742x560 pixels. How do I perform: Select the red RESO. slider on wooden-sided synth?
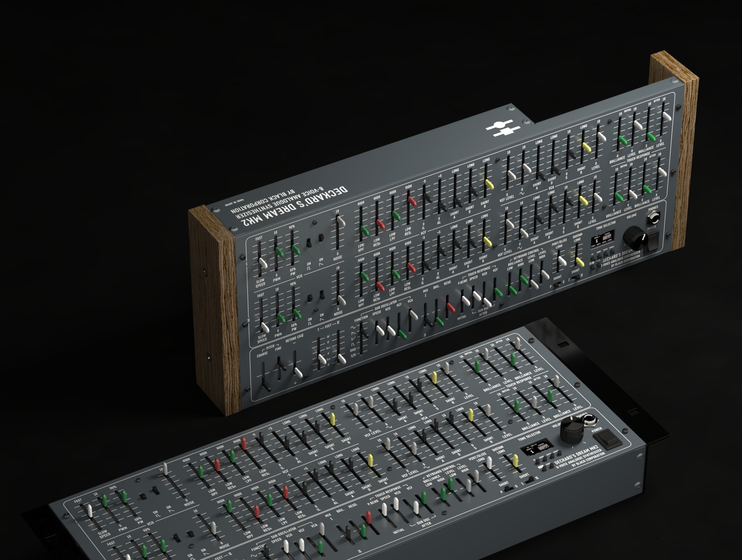451,308
